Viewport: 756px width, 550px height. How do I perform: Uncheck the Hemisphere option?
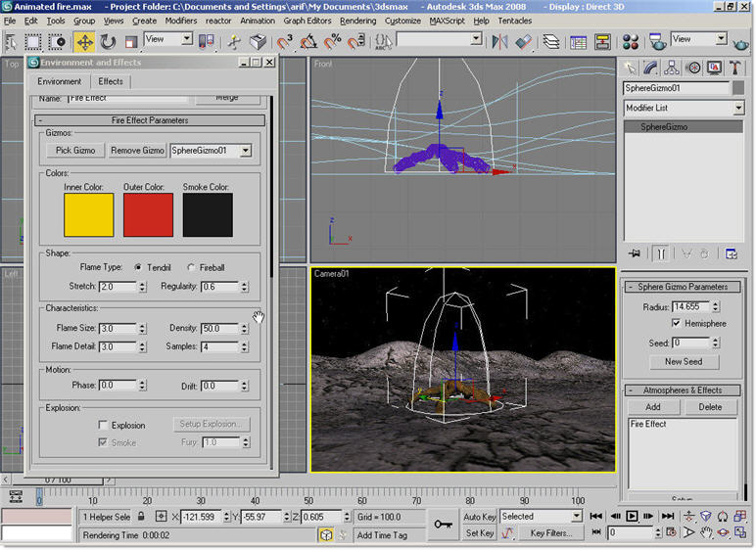click(676, 323)
